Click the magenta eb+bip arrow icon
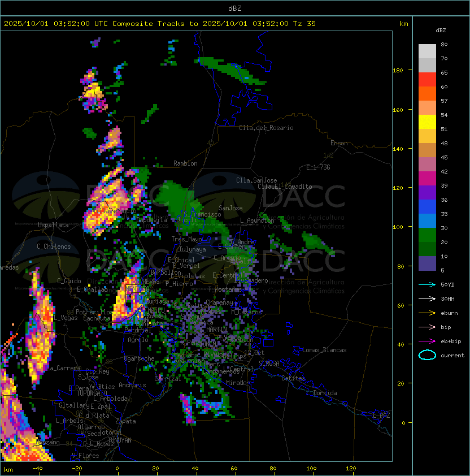The image size is (470, 476). [427, 341]
